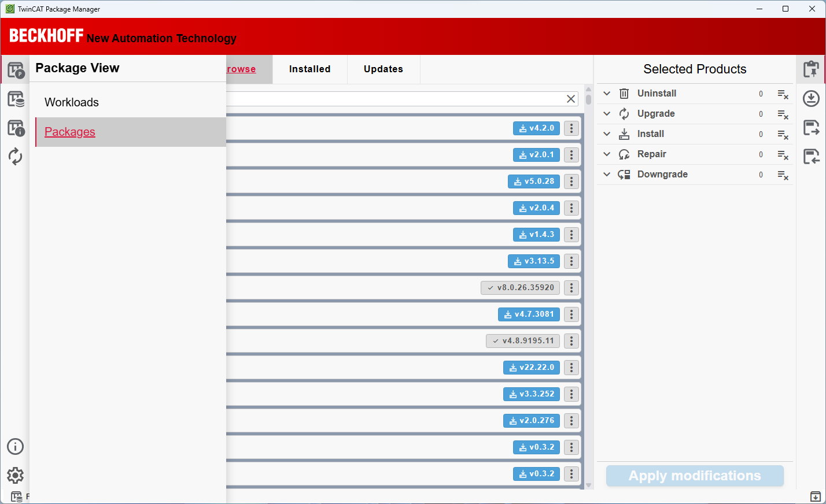The image size is (826, 504).
Task: Install package version v3.3.252
Action: [x=532, y=394]
